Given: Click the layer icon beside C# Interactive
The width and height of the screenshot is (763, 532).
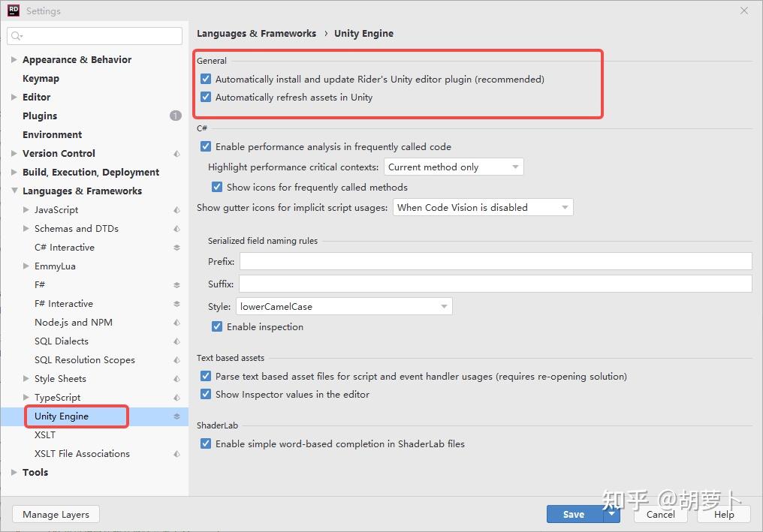Looking at the screenshot, I should click(176, 248).
